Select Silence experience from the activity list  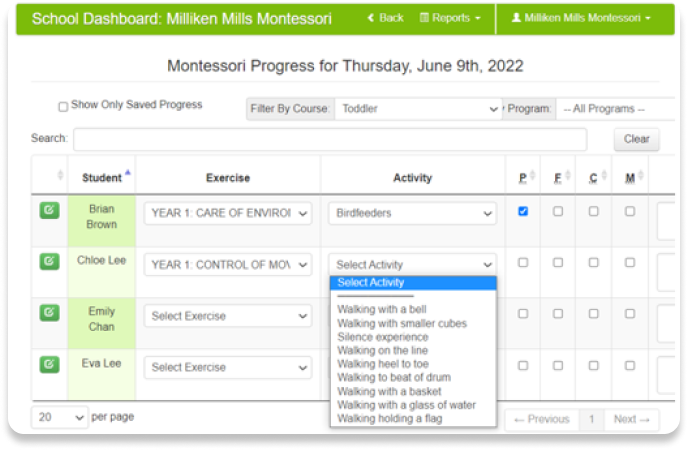[x=383, y=337]
